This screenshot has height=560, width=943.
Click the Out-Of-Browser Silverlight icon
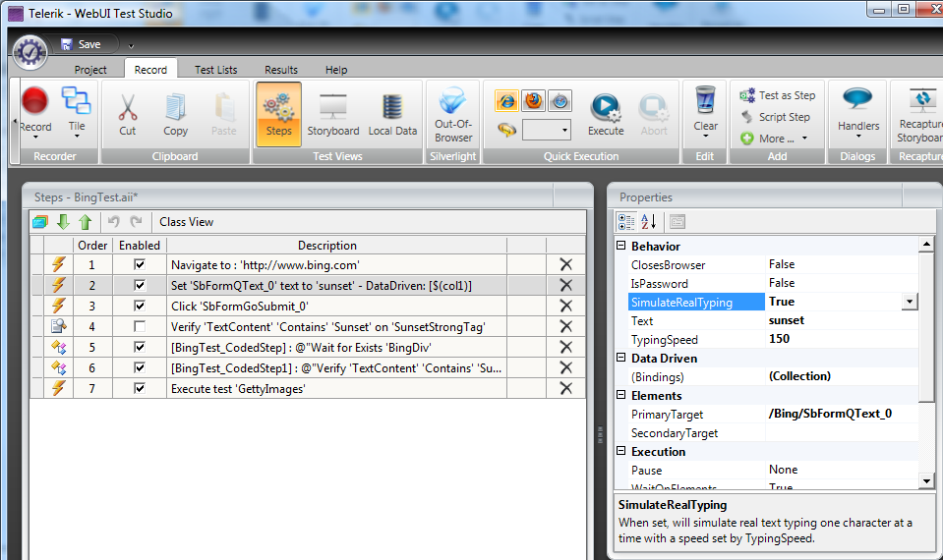click(453, 100)
